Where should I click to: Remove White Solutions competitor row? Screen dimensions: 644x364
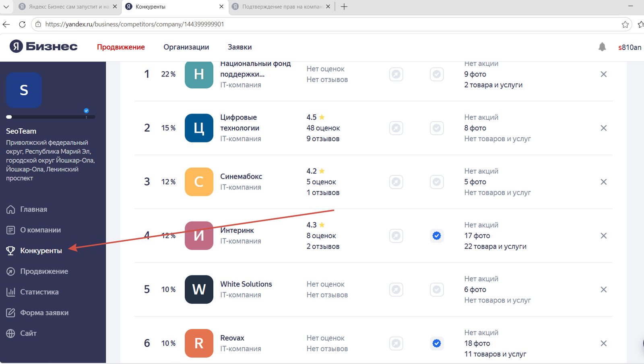(x=603, y=290)
